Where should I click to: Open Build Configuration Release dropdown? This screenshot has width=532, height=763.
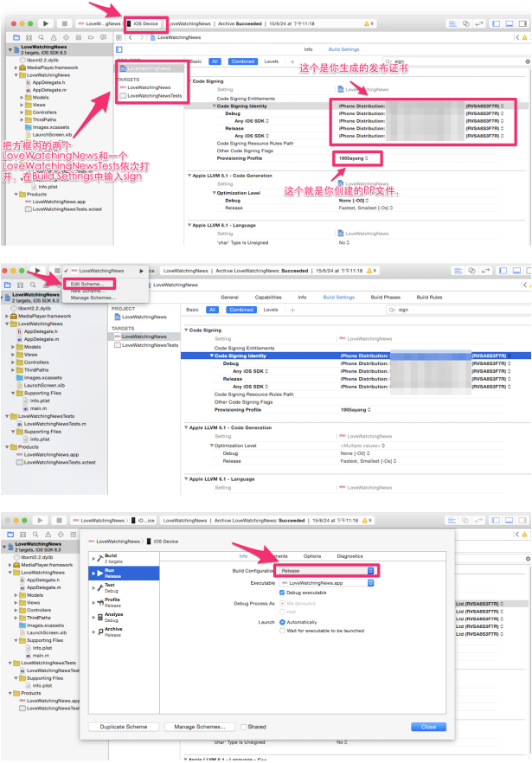coord(327,570)
